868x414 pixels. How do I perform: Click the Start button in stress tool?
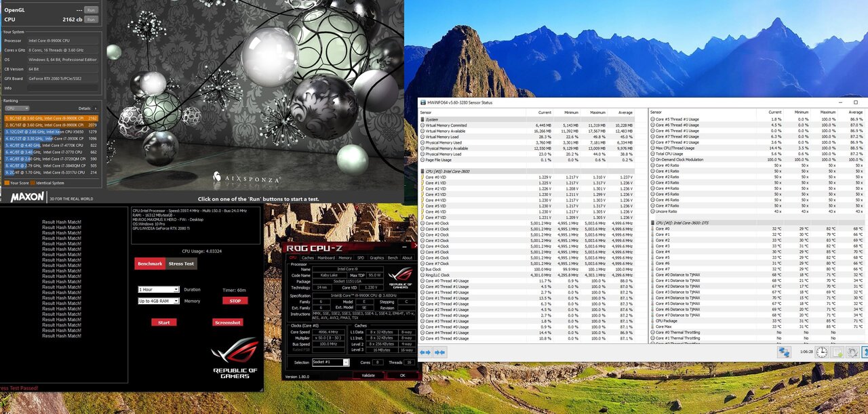(x=164, y=323)
